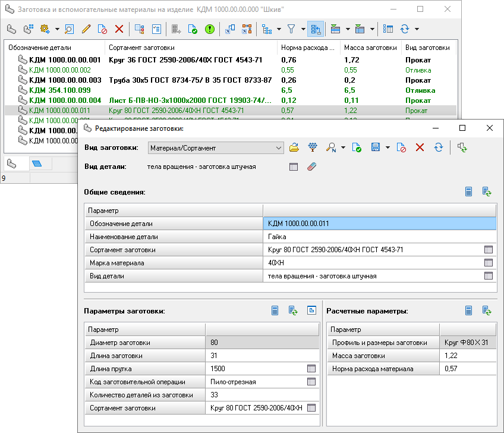504x433 pixels.
Task: Click the Масса заготовки column header
Action: click(369, 48)
